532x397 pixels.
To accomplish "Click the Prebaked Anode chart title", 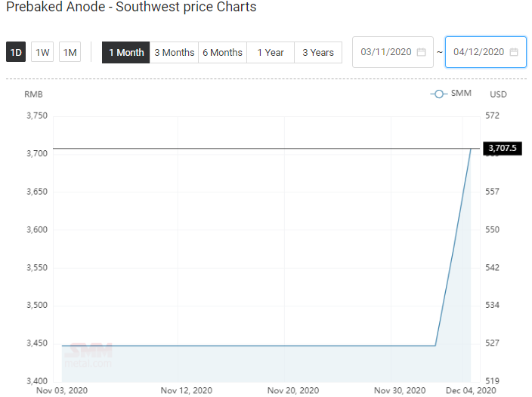I will [131, 8].
